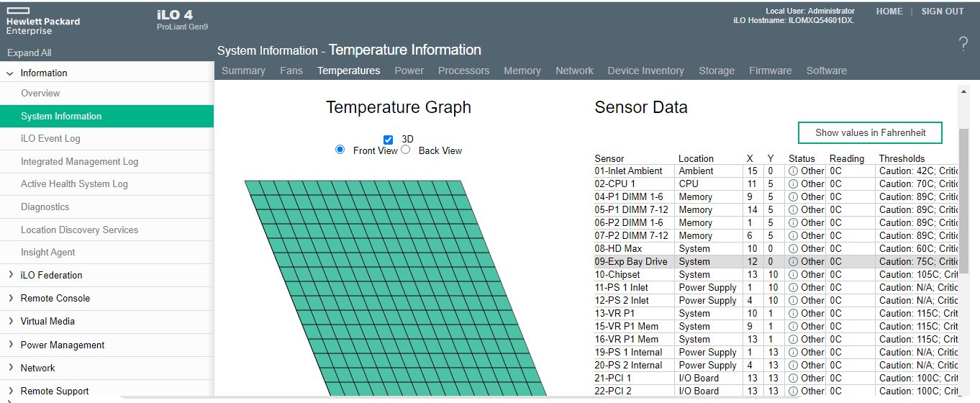Screen dimensions: 980x403
Task: Select the Back View radio button
Action: pyautogui.click(x=406, y=150)
